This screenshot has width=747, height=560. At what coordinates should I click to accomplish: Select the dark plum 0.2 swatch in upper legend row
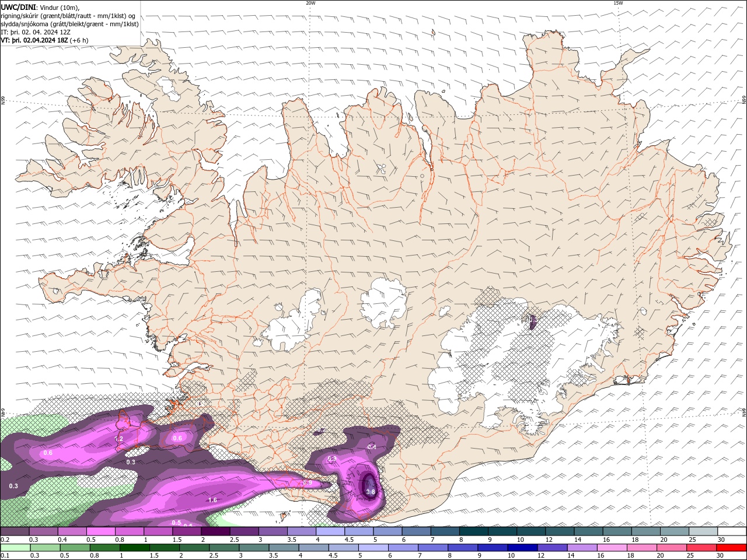15,531
